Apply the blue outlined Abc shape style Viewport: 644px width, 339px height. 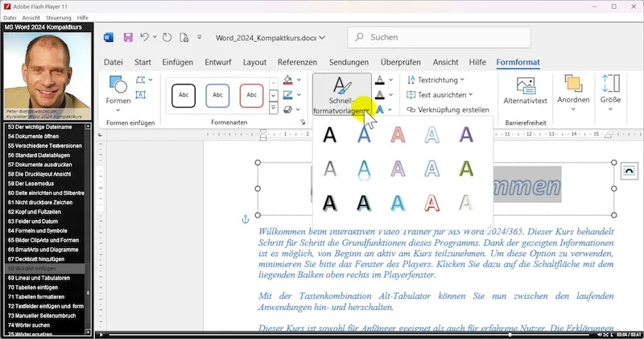(217, 95)
